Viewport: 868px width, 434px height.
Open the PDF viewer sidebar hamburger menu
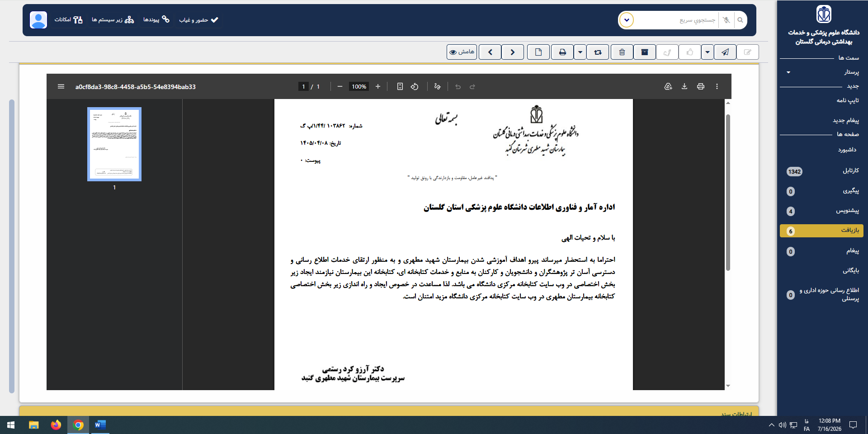[x=61, y=86]
